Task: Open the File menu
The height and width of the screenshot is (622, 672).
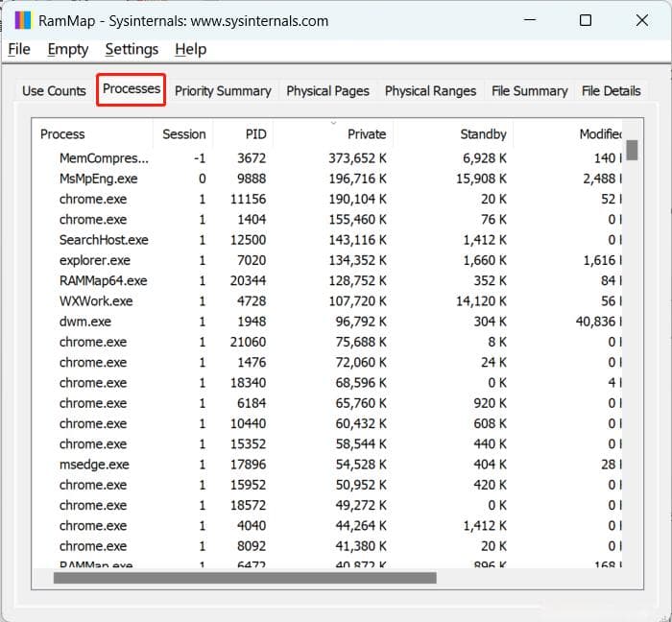Action: click(19, 49)
